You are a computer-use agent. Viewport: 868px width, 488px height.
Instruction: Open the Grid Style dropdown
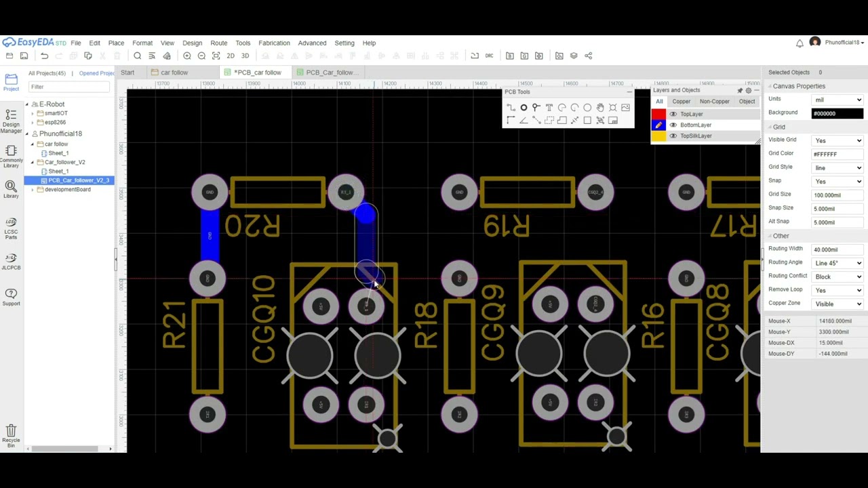tap(837, 167)
